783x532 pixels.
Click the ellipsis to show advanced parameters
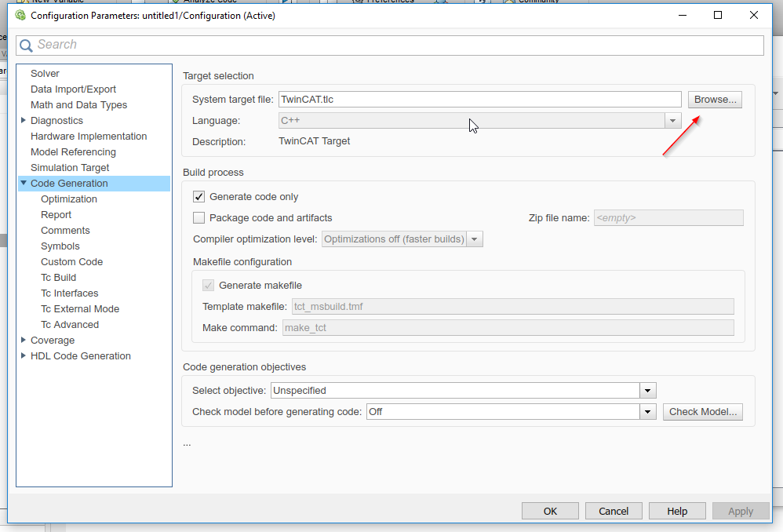[x=187, y=444]
